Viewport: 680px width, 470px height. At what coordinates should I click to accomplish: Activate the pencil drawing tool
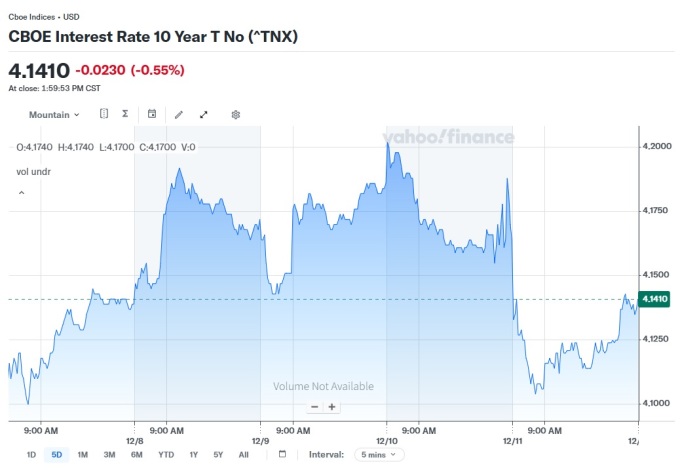[179, 114]
